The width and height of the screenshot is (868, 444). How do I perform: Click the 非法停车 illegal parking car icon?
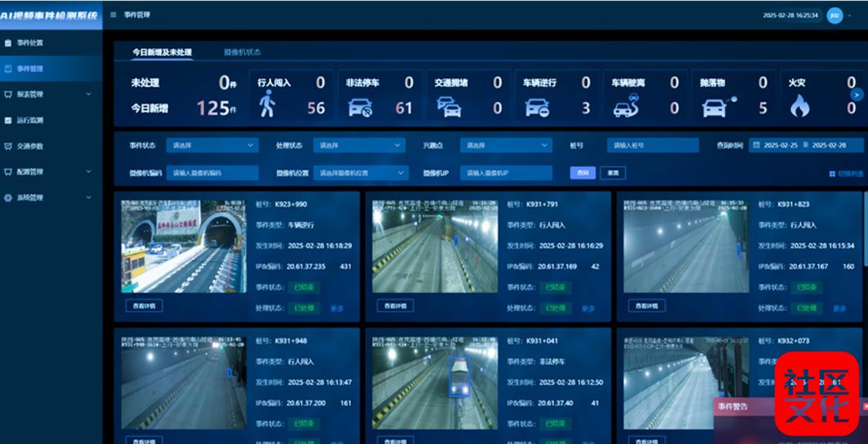pyautogui.click(x=360, y=108)
